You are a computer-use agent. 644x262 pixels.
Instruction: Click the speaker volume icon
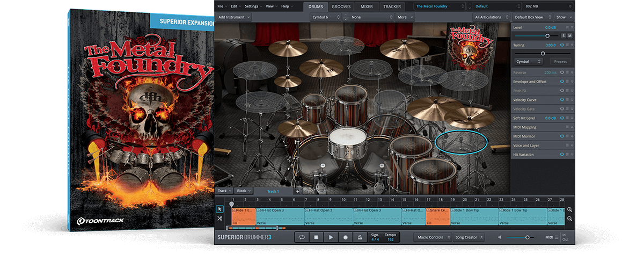point(500,237)
